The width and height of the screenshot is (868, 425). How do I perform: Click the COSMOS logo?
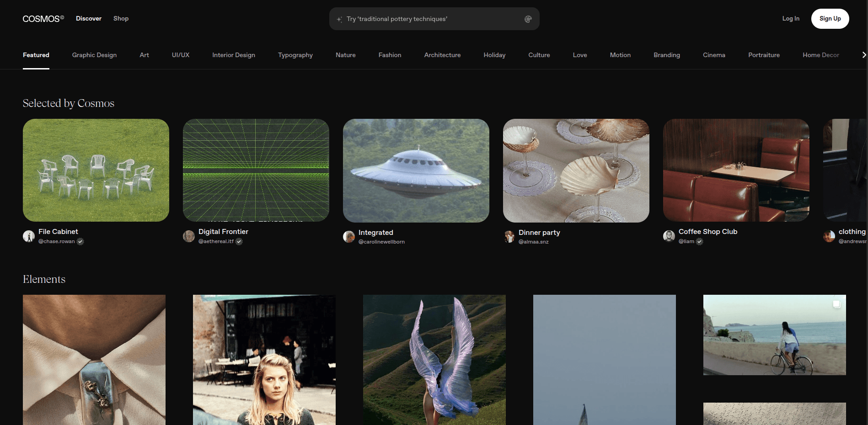(x=43, y=19)
